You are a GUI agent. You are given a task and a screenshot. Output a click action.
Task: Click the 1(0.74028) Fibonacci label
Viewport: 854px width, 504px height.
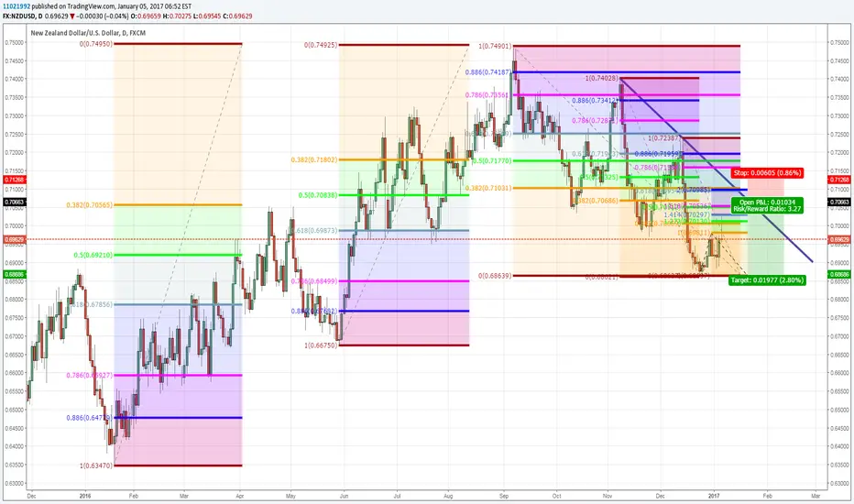tap(602, 79)
